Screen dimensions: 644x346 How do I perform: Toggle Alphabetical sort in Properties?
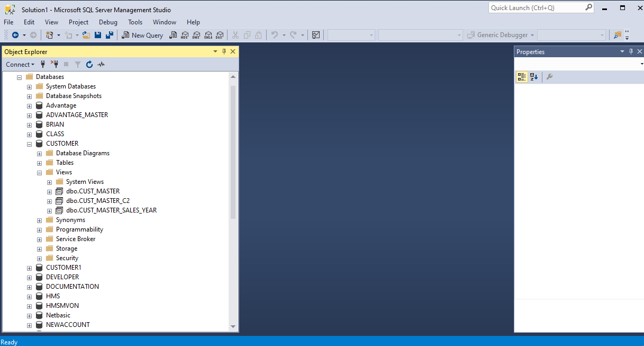click(534, 77)
